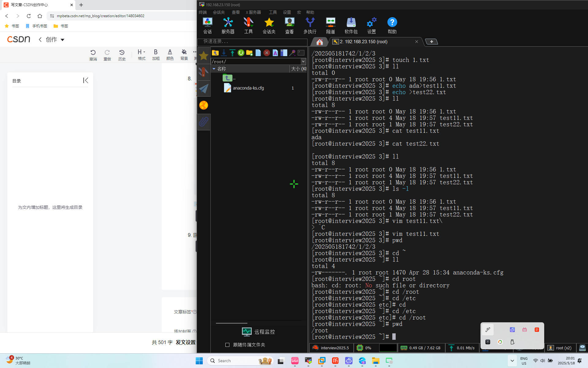Click the 快速连接 quick connect field
Screen dimensions: 588x368
click(x=252, y=41)
